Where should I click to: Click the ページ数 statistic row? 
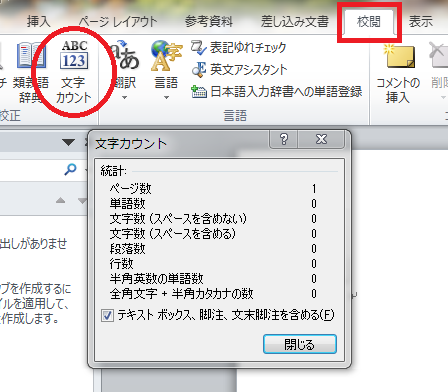pos(213,189)
